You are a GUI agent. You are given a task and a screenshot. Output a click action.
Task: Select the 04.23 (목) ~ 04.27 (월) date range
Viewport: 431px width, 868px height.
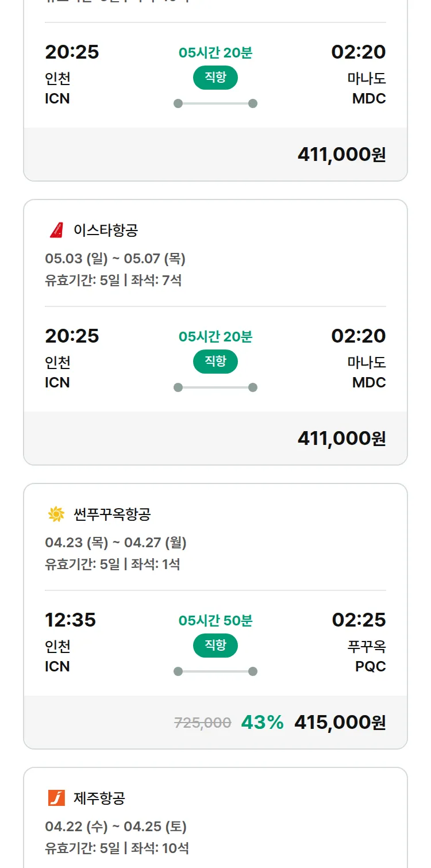116,543
